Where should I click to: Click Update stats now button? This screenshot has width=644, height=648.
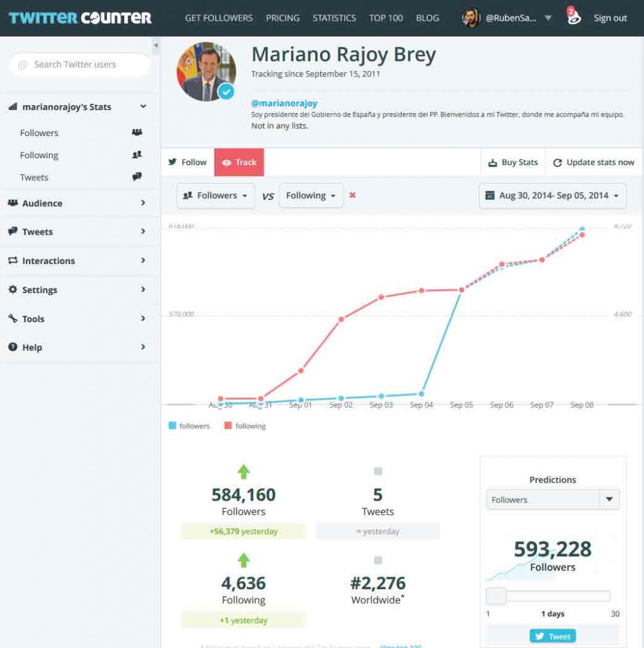pyautogui.click(x=593, y=163)
